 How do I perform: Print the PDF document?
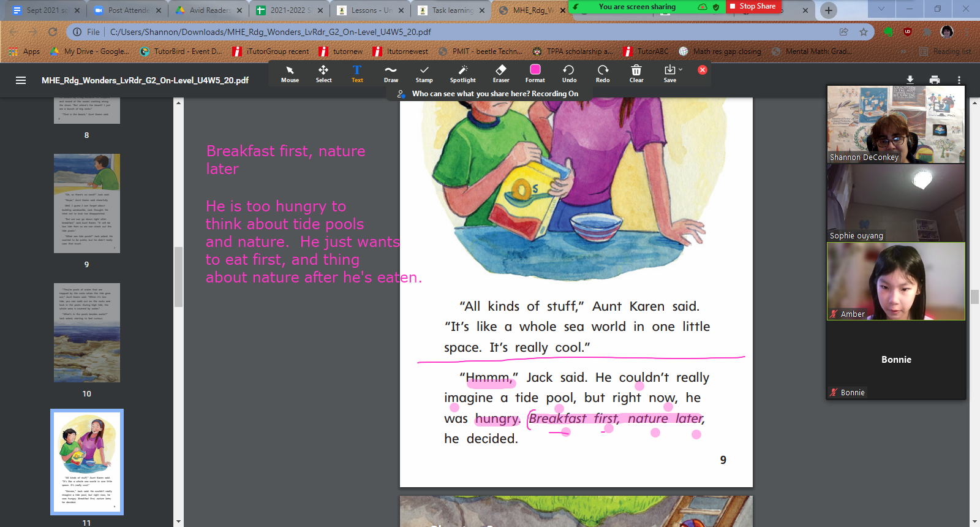(x=935, y=80)
